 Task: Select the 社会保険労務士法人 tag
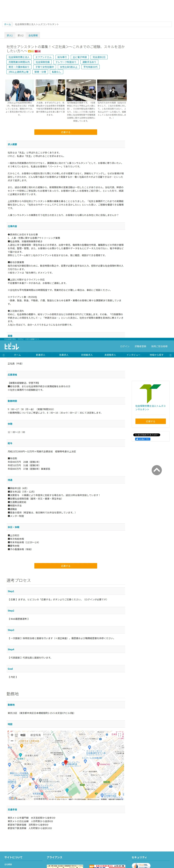tap(19, 57)
